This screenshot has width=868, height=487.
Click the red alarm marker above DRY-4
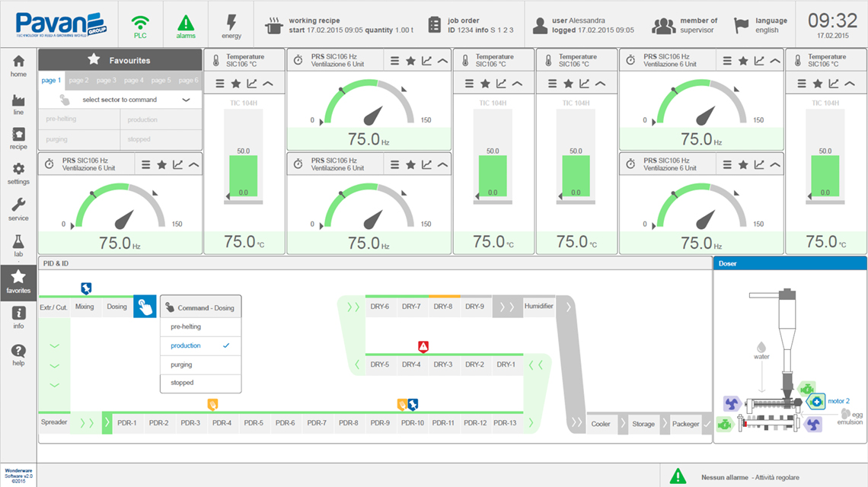[x=424, y=346]
